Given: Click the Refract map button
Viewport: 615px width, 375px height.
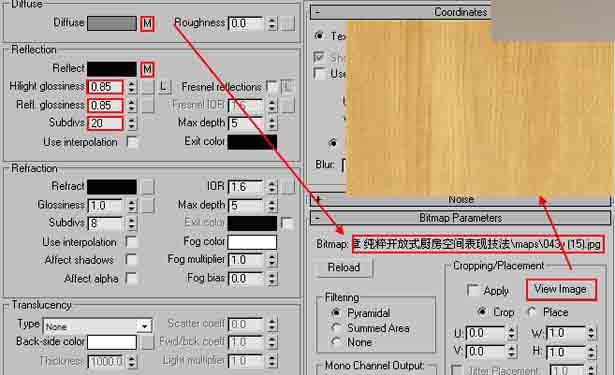Looking at the screenshot, I should coord(148,187).
